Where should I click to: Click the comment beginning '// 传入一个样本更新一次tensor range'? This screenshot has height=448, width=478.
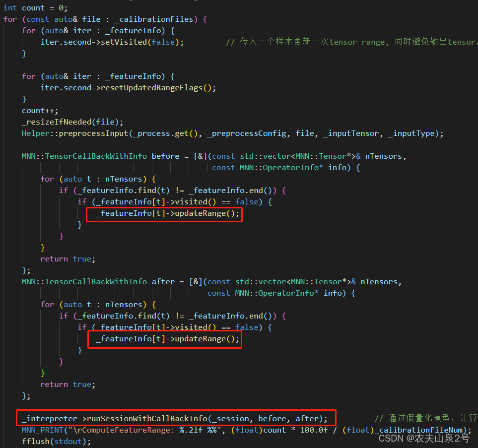[351, 42]
